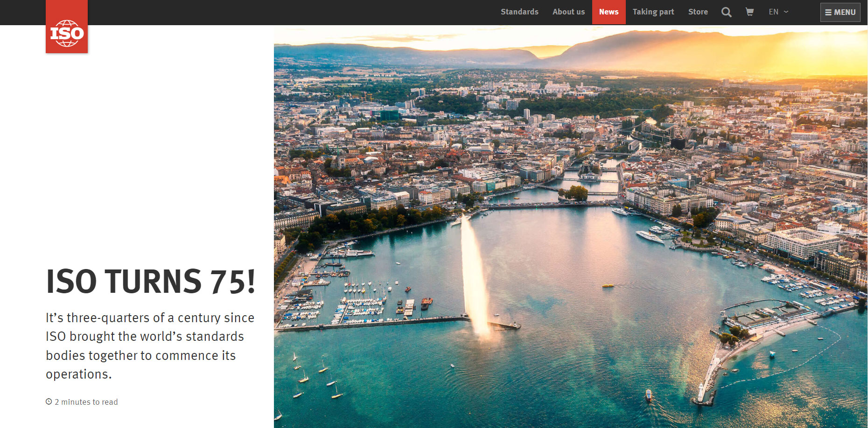Click the ISO TURNS 75! headline
The width and height of the screenshot is (868, 428).
[x=151, y=282]
